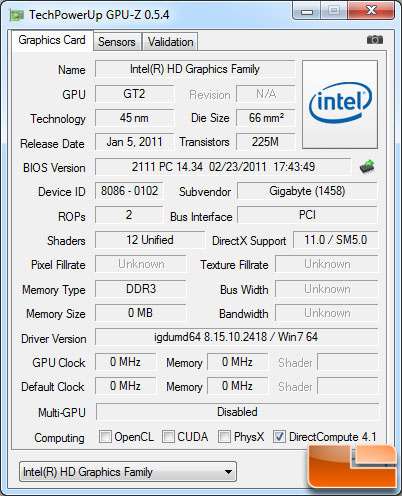Click the BIOS Version field
Screen dimensions: 402x496
223,167
